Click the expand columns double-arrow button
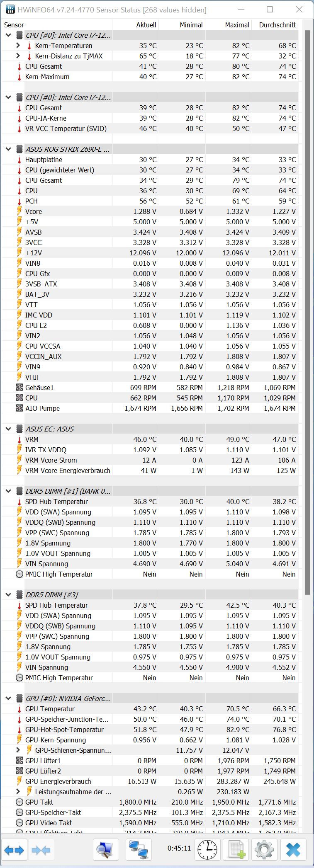The image size is (314, 868). (14, 850)
